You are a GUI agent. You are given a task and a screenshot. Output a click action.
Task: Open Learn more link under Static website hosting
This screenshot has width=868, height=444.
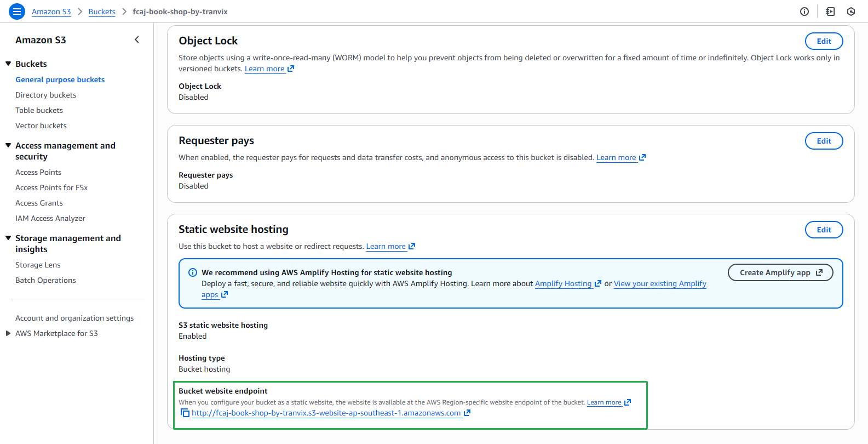pos(386,246)
